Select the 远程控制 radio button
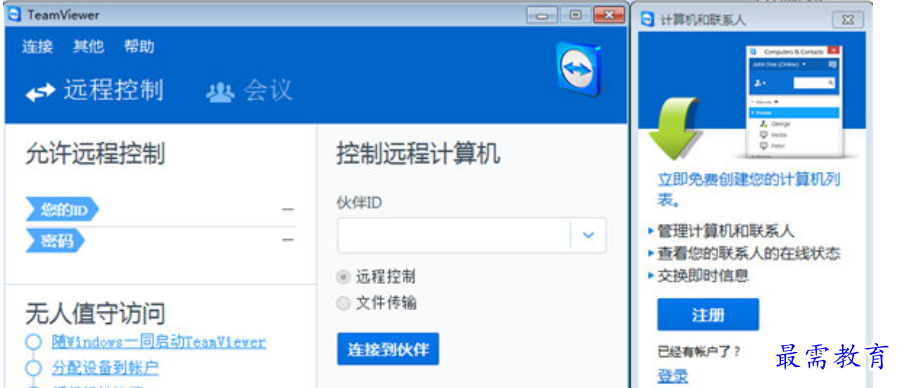897x388 pixels. click(343, 278)
